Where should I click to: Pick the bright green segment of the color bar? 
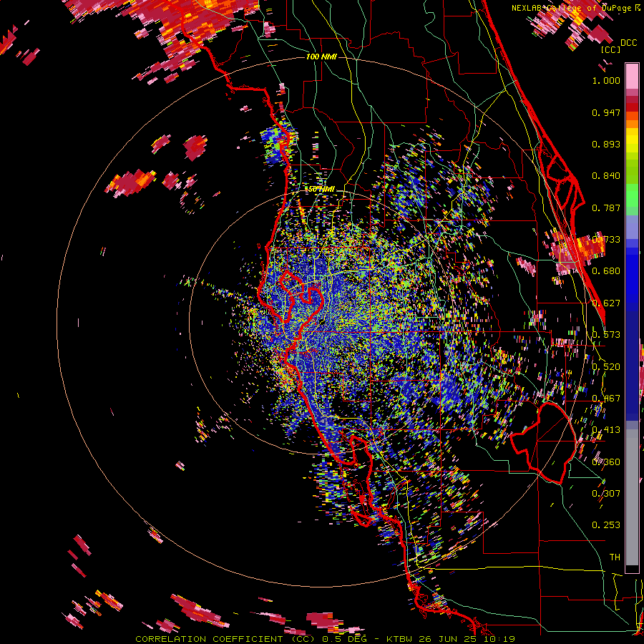(x=632, y=195)
